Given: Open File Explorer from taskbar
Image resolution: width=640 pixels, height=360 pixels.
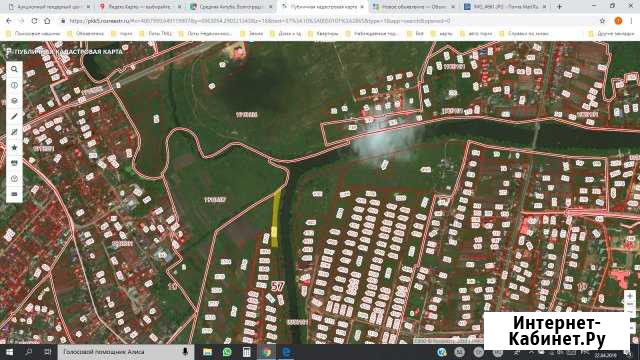Looking at the screenshot, I should 207,352.
